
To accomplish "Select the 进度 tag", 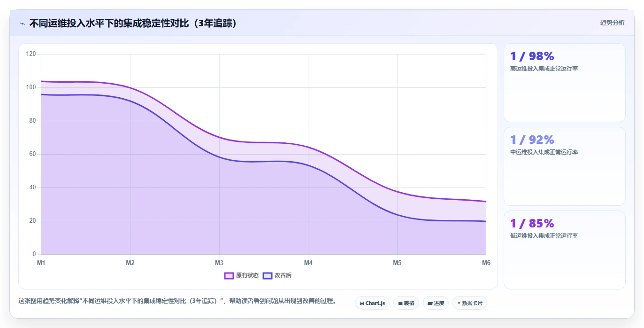I will (436, 303).
